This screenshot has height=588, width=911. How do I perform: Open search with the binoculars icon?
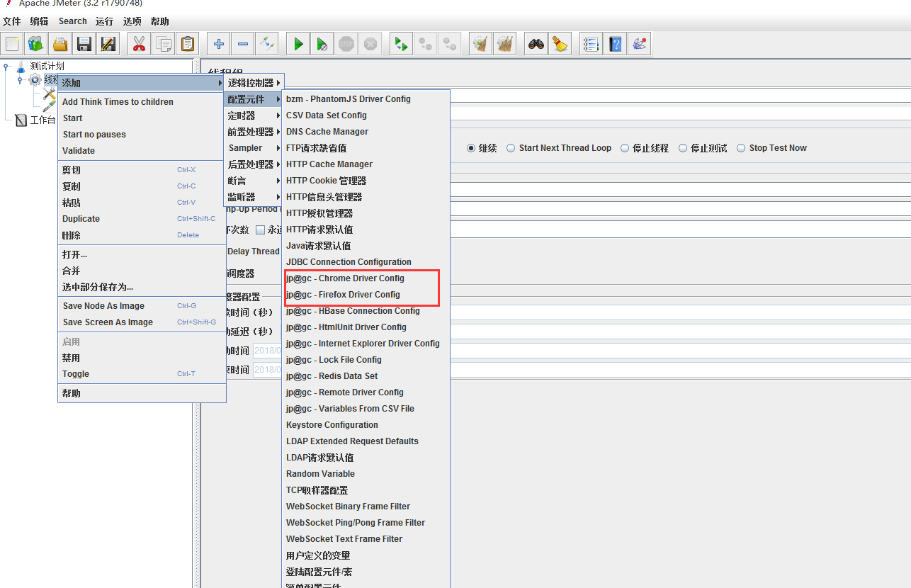pyautogui.click(x=536, y=43)
